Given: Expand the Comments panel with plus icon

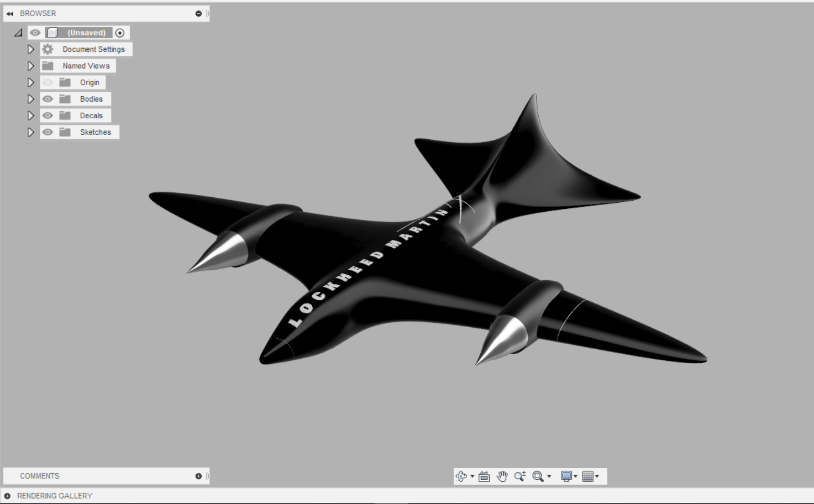Looking at the screenshot, I should tap(198, 476).
